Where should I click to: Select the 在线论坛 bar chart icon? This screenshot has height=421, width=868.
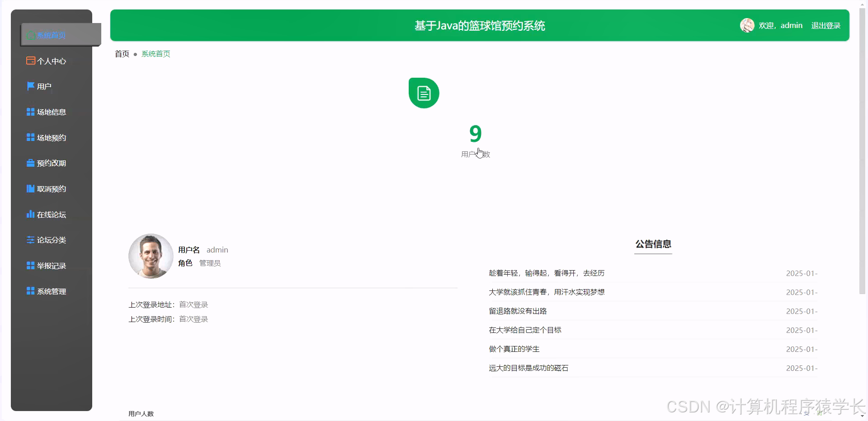tap(30, 214)
